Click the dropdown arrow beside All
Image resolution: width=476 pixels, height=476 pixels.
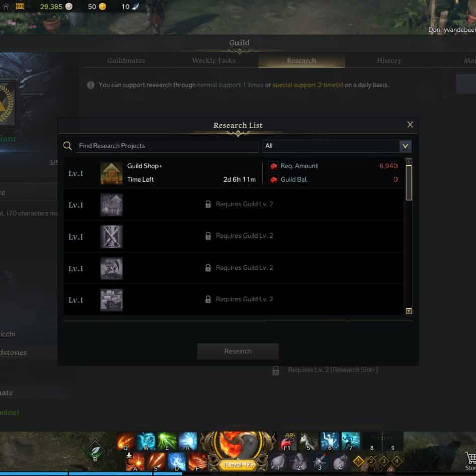pos(405,146)
